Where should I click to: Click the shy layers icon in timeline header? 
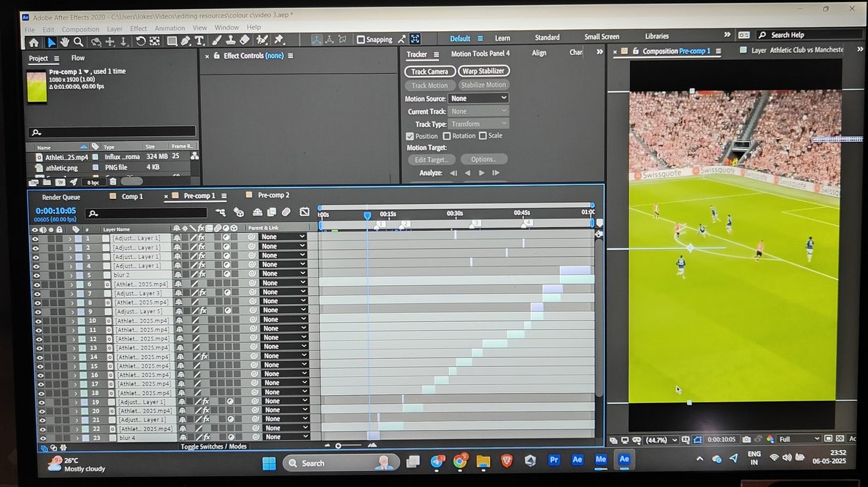click(257, 212)
